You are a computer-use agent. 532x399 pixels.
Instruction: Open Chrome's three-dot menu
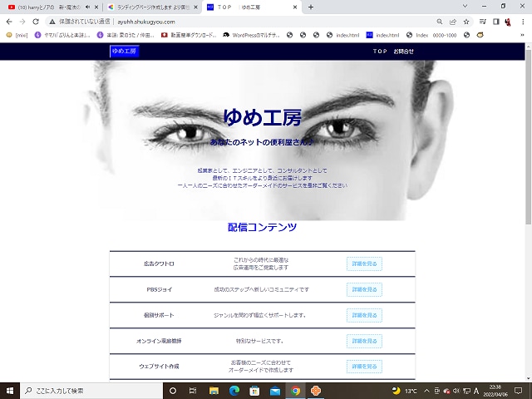tap(523, 22)
